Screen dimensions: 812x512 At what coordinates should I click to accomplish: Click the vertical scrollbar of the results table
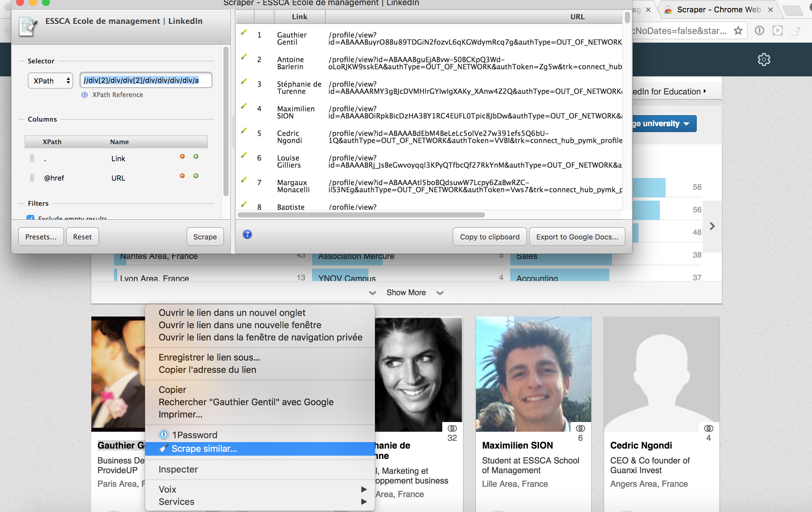tap(627, 17)
